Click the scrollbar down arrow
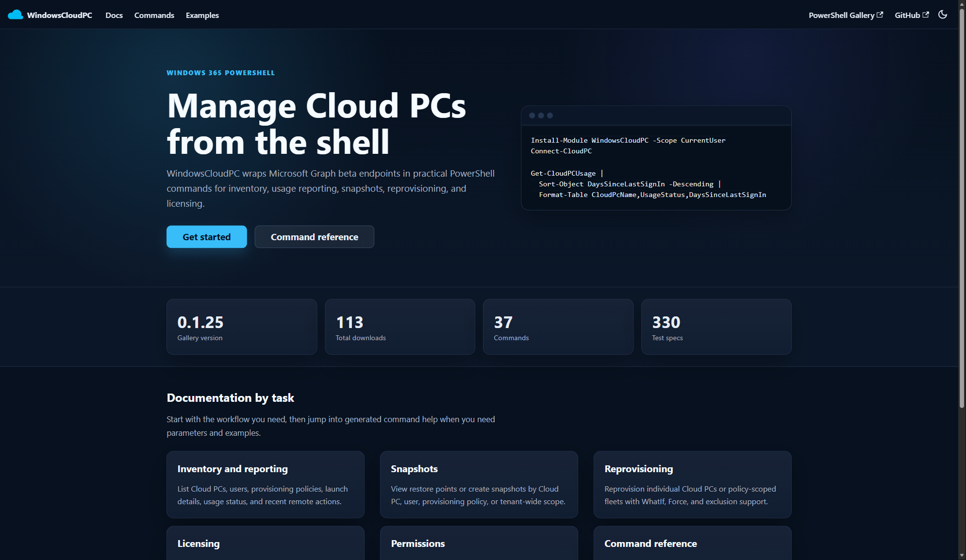Image resolution: width=966 pixels, height=560 pixels. click(962, 556)
